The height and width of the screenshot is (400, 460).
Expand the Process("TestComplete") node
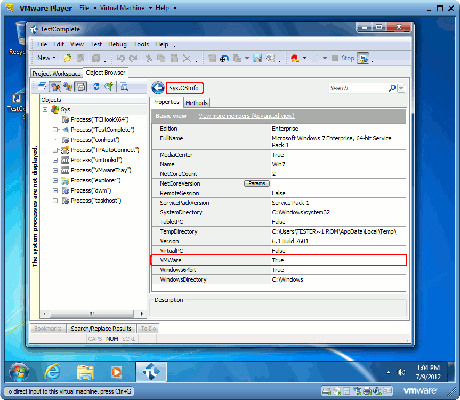click(x=55, y=129)
